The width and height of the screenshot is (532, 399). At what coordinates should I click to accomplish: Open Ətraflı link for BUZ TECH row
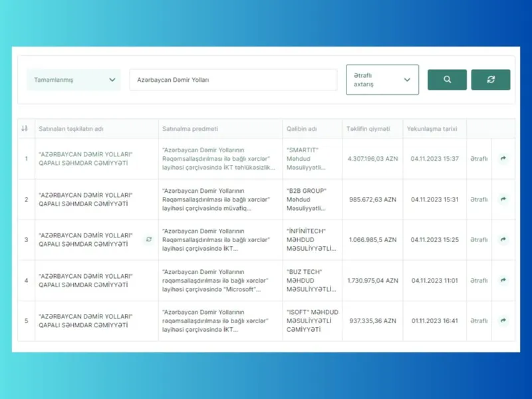coord(479,280)
